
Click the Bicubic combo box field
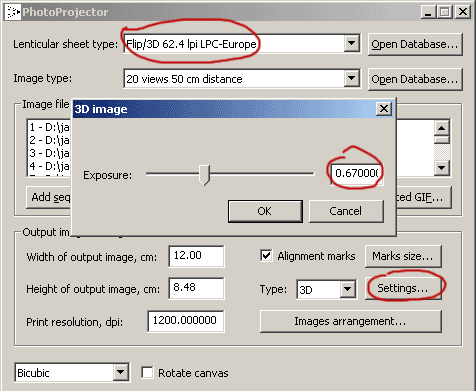72,372
